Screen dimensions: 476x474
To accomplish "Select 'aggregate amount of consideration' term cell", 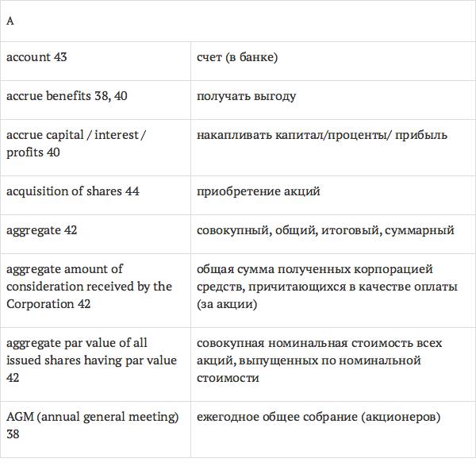I will (x=89, y=286).
